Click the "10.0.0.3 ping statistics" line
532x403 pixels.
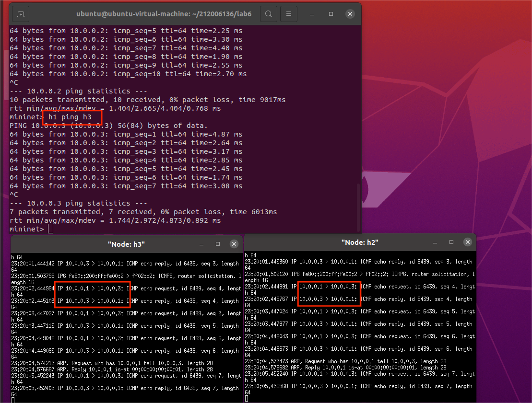pyautogui.click(x=78, y=203)
